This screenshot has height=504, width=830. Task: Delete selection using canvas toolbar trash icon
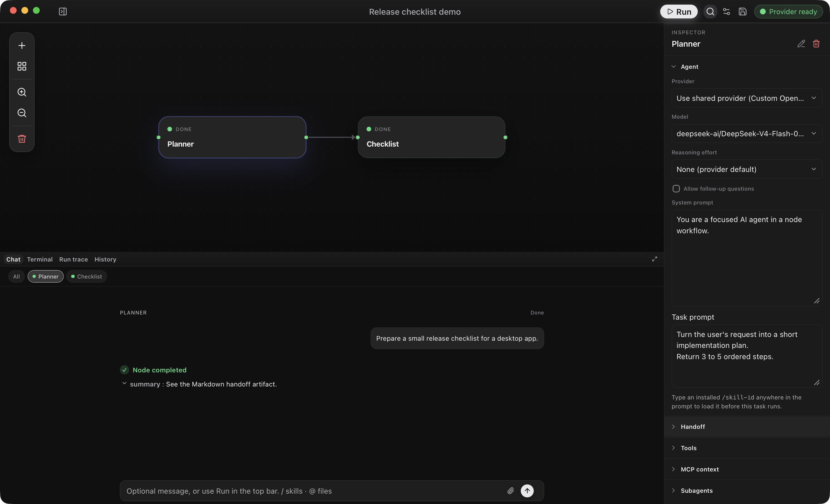point(22,139)
